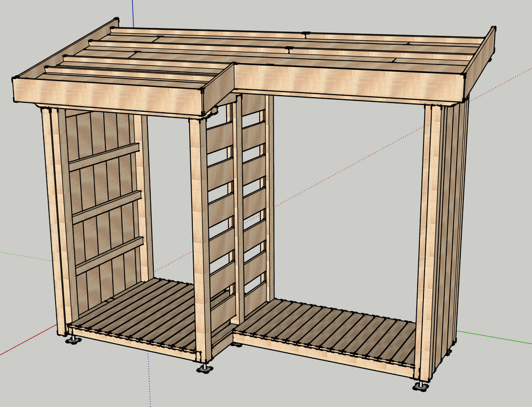Select top horizontal brace on left back wall
This screenshot has width=532, height=407.
tap(104, 156)
